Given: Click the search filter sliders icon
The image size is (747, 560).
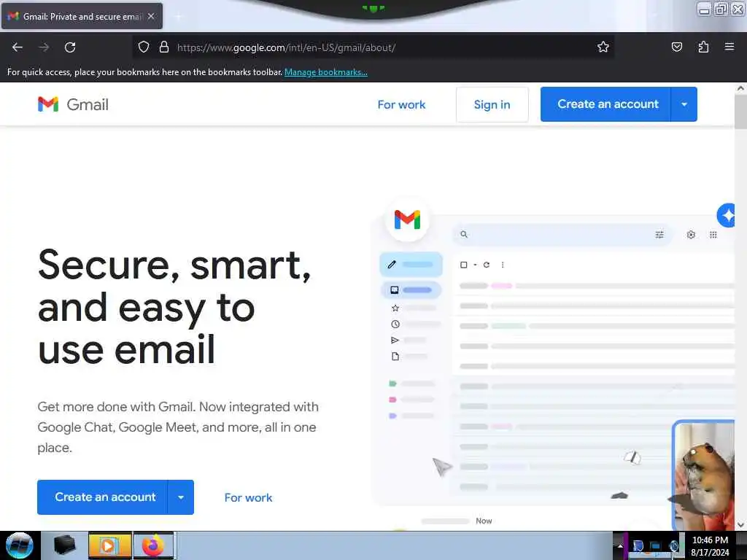Looking at the screenshot, I should pyautogui.click(x=659, y=235).
